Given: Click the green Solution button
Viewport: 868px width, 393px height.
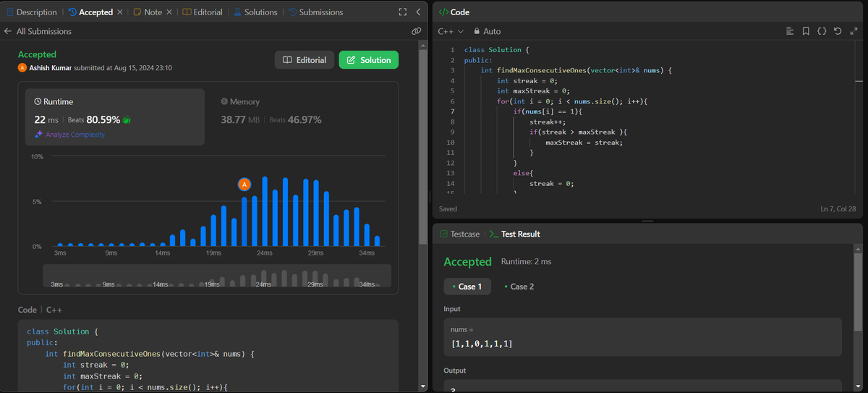Looking at the screenshot, I should (x=369, y=60).
